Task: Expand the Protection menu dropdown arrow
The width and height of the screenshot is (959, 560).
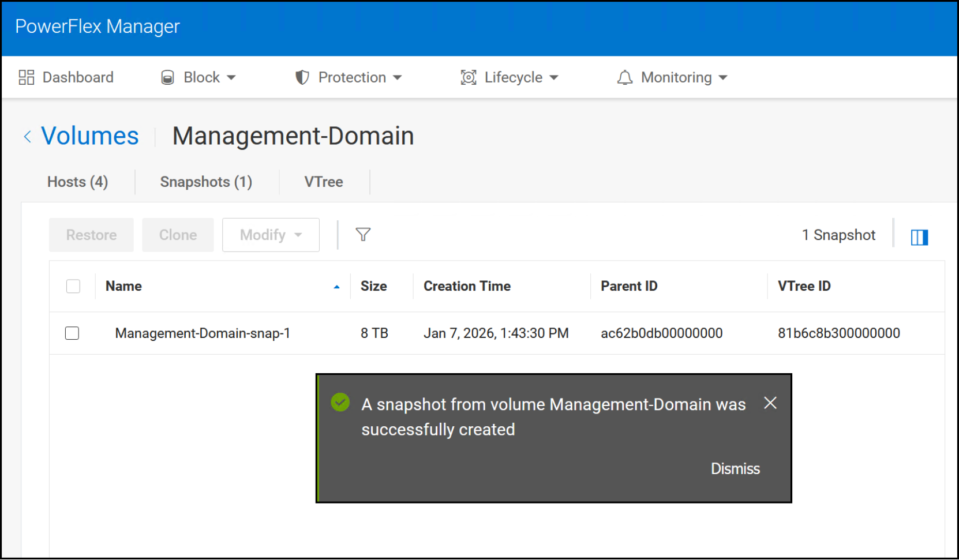Action: click(x=398, y=77)
